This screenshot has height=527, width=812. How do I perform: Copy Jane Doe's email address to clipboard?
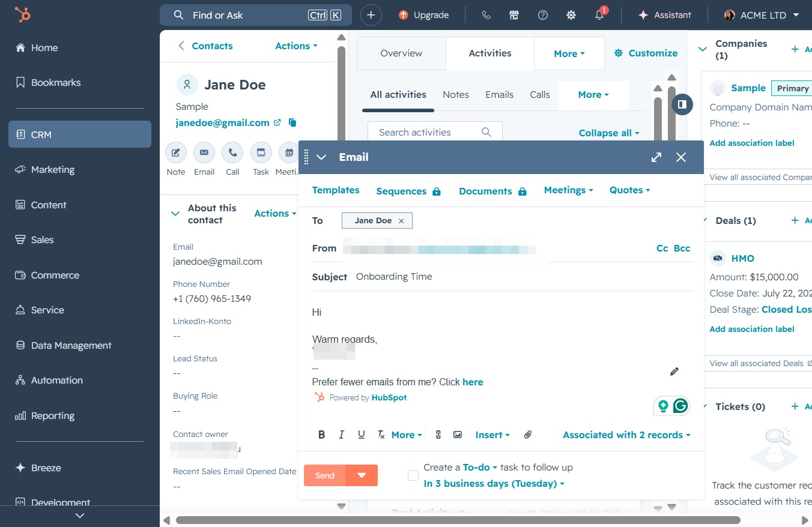click(x=292, y=122)
